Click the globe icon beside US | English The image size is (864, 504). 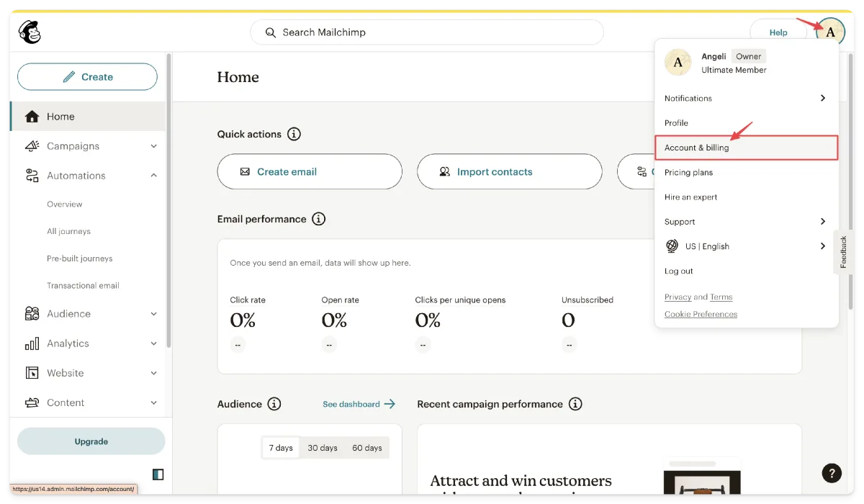tap(672, 246)
